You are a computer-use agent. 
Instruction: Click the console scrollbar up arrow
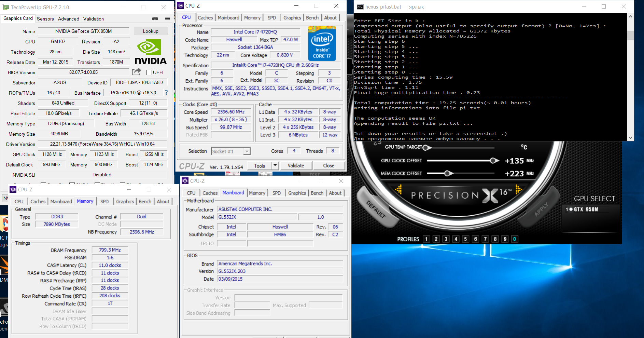(630, 17)
